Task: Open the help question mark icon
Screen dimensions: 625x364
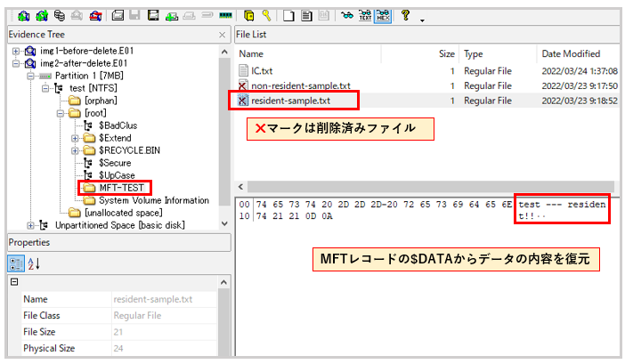Action: (x=406, y=16)
